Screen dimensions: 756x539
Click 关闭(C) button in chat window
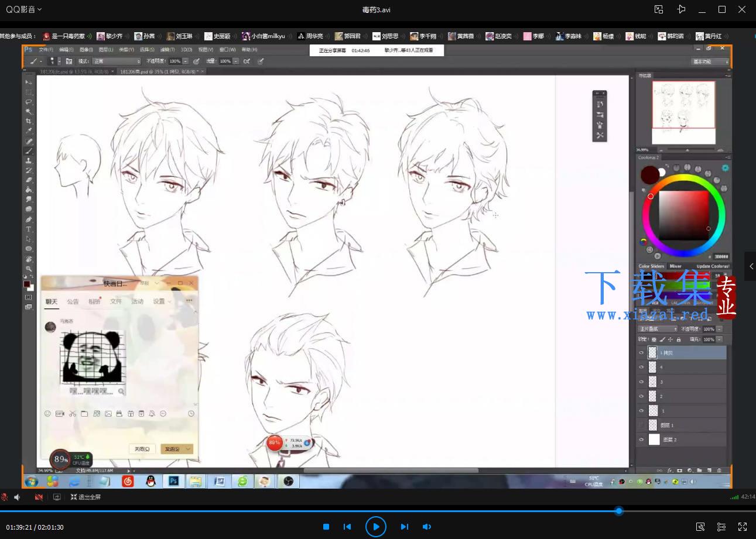click(x=142, y=449)
